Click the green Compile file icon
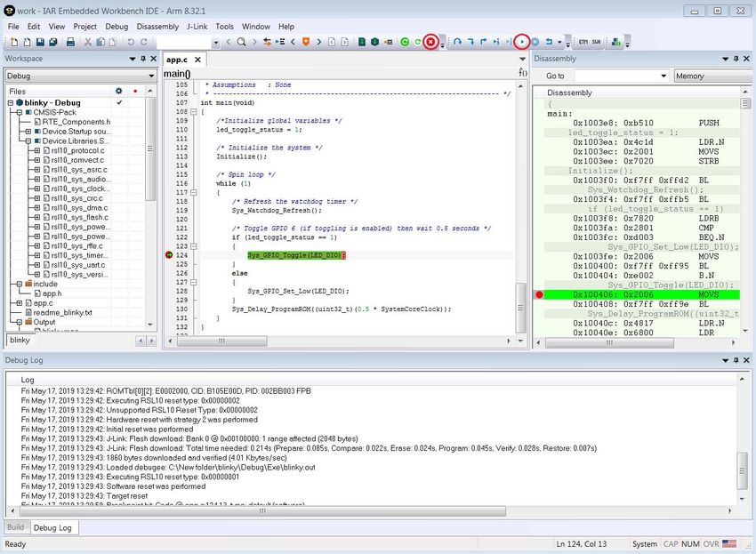 pos(362,42)
